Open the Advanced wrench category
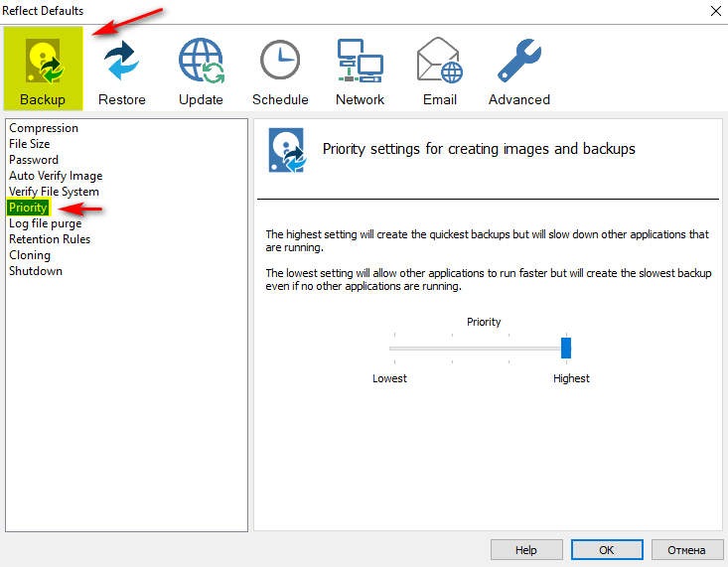728x567 pixels. (519, 71)
